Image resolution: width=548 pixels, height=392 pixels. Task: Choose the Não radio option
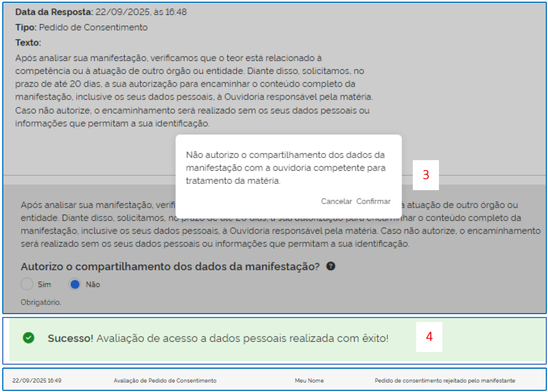click(x=75, y=284)
